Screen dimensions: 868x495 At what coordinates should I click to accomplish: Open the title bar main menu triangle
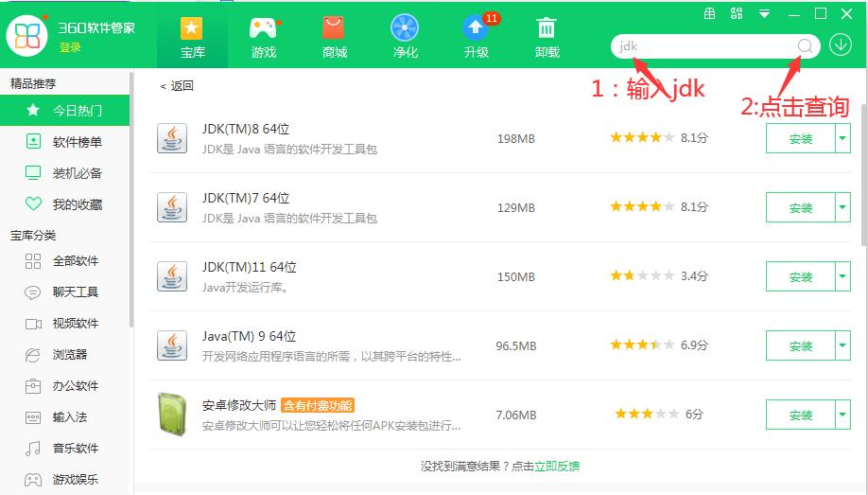click(765, 14)
